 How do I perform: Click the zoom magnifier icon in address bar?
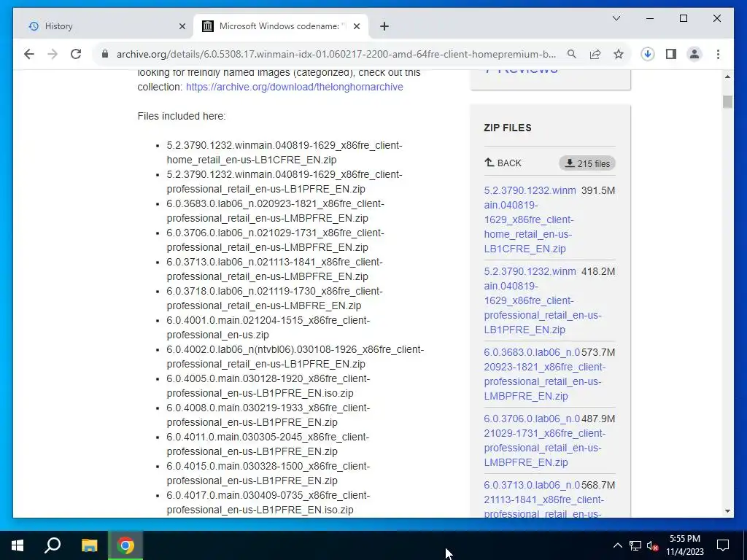click(x=572, y=54)
